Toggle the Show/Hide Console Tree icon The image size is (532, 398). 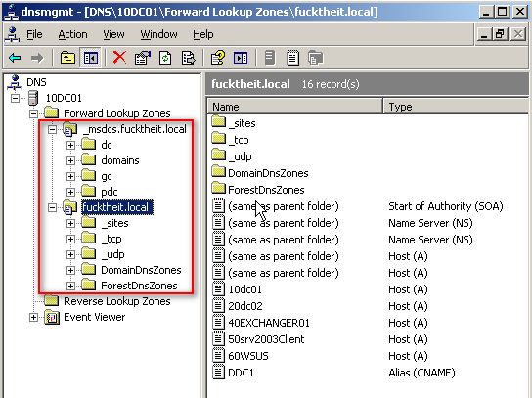(x=91, y=58)
